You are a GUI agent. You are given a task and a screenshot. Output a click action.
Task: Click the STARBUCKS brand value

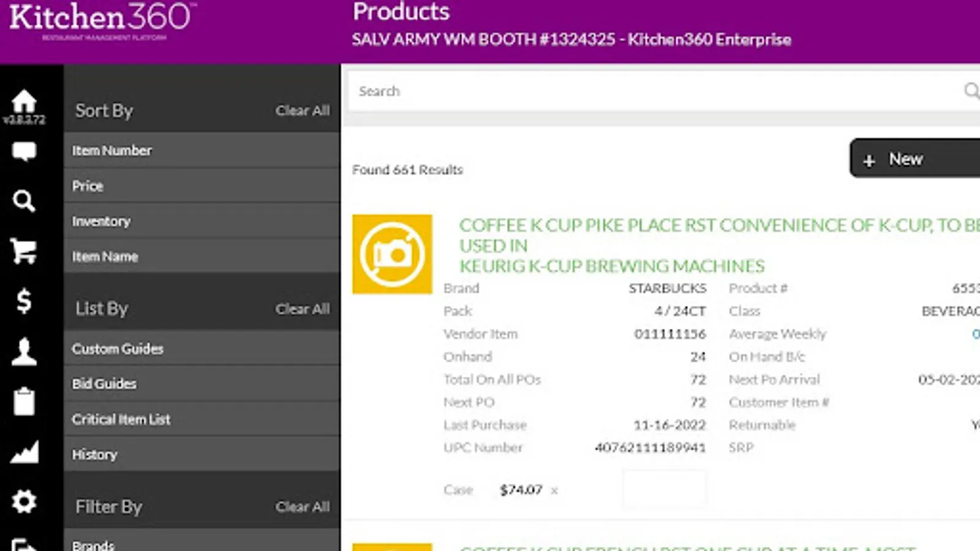click(668, 288)
